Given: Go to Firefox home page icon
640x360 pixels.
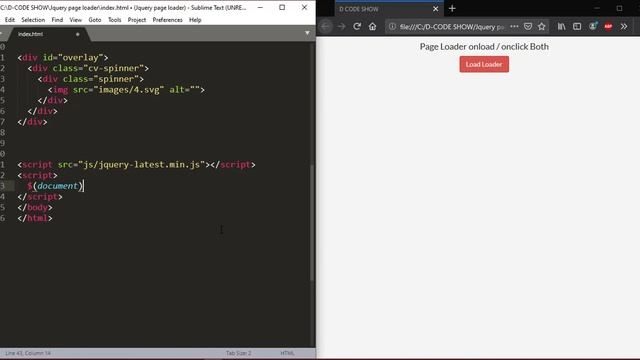Looking at the screenshot, I should [372, 27].
